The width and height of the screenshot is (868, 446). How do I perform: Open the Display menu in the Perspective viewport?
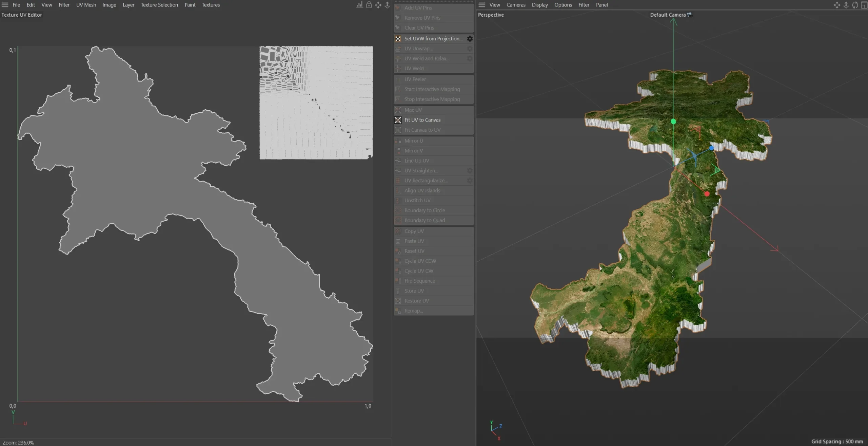point(539,5)
